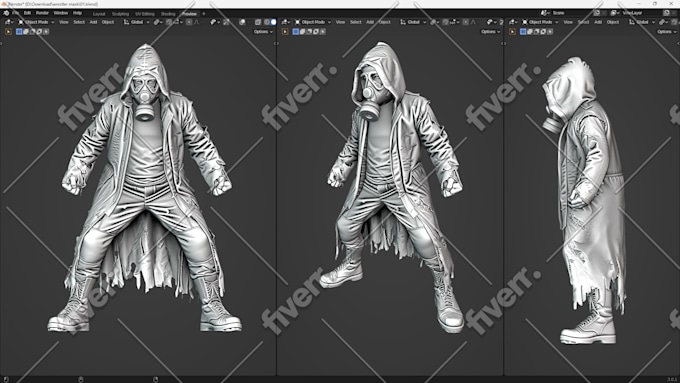Choose extend selection mode in front-view viewport

tap(26, 32)
